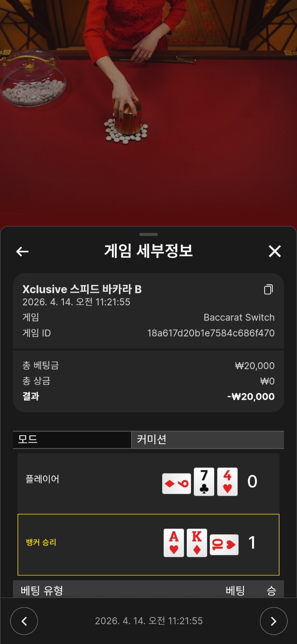Click the 뱅커 승리 result row
297x644 pixels.
coord(148,545)
